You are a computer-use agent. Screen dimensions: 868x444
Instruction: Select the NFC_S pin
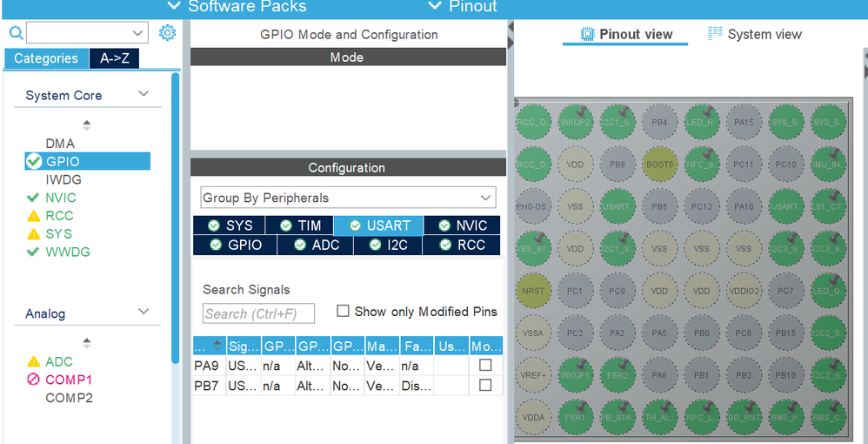click(x=701, y=164)
